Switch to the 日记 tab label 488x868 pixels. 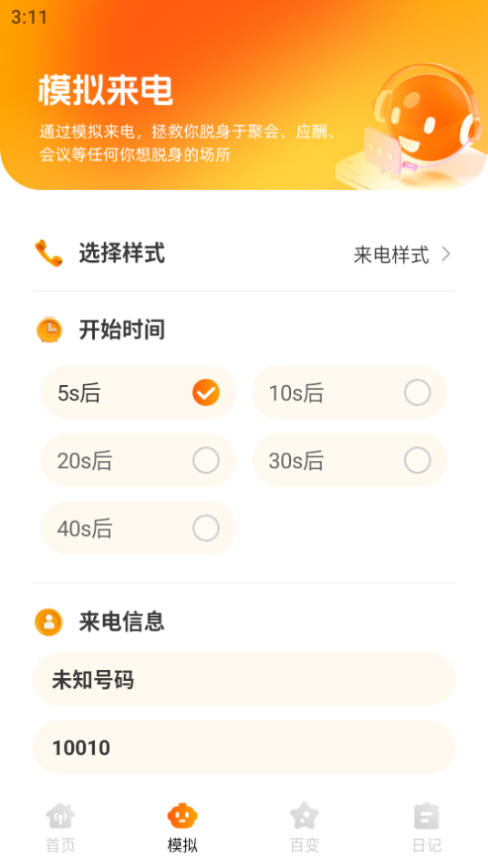tap(427, 845)
